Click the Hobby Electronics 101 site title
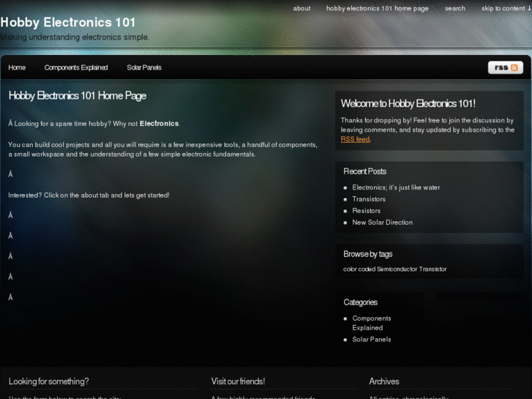This screenshot has width=532, height=399. [x=68, y=23]
